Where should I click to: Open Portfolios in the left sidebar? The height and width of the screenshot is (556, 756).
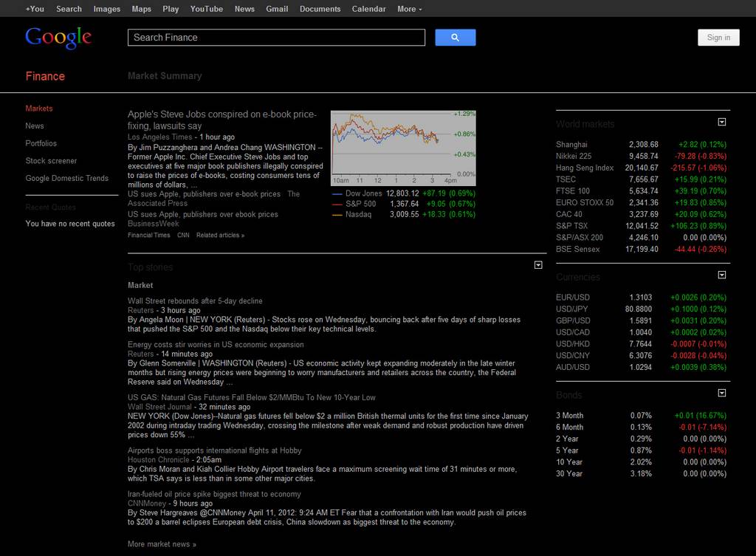41,143
